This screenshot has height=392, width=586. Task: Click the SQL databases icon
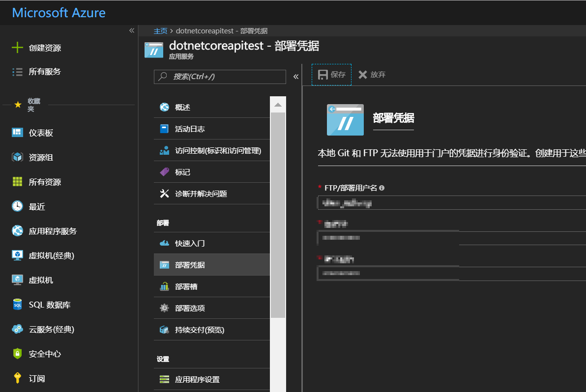[17, 305]
